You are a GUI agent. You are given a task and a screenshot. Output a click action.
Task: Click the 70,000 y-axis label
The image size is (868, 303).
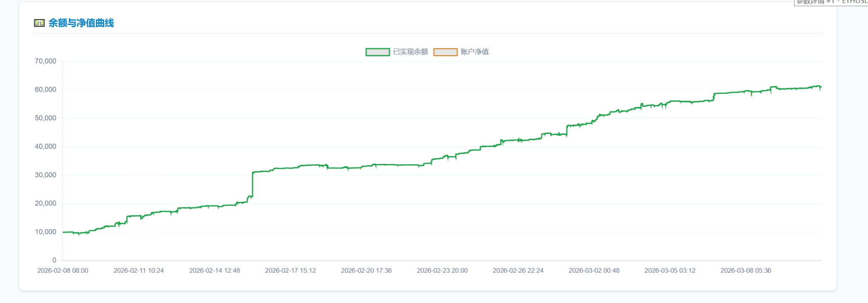46,61
